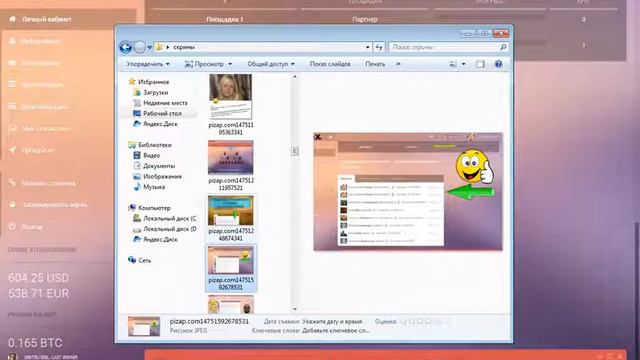Open the view options dropdown arrow
Image resolution: width=640 pixels, height=360 pixels.
pyautogui.click(x=463, y=64)
